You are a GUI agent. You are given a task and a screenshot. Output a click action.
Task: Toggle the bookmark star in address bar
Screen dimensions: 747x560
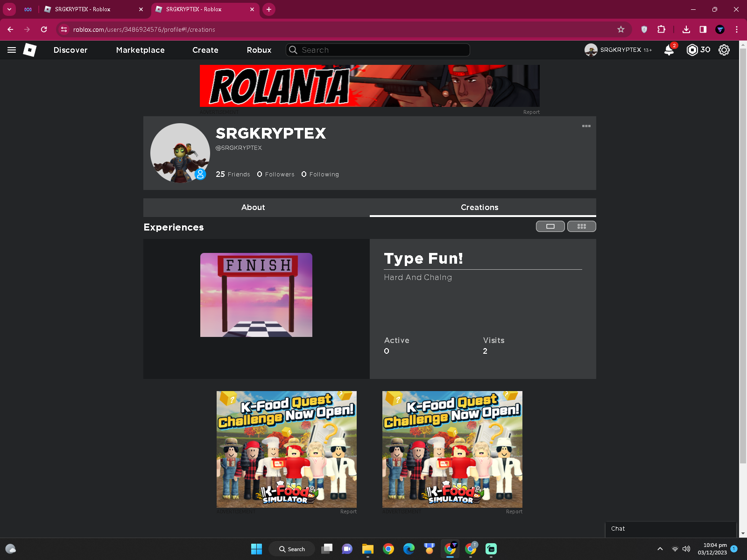[x=621, y=29]
